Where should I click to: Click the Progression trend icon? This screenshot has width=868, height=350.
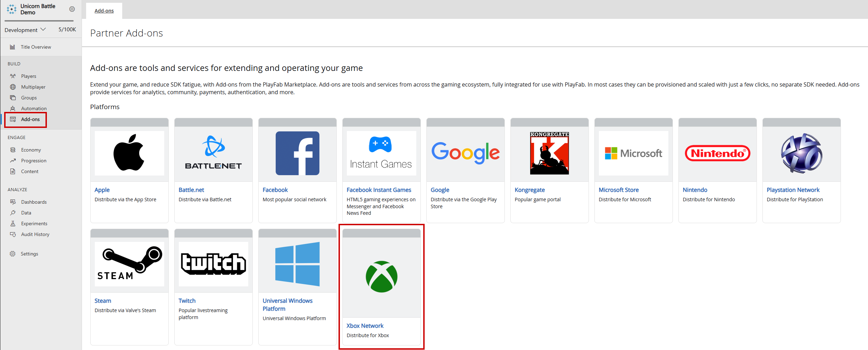13,161
